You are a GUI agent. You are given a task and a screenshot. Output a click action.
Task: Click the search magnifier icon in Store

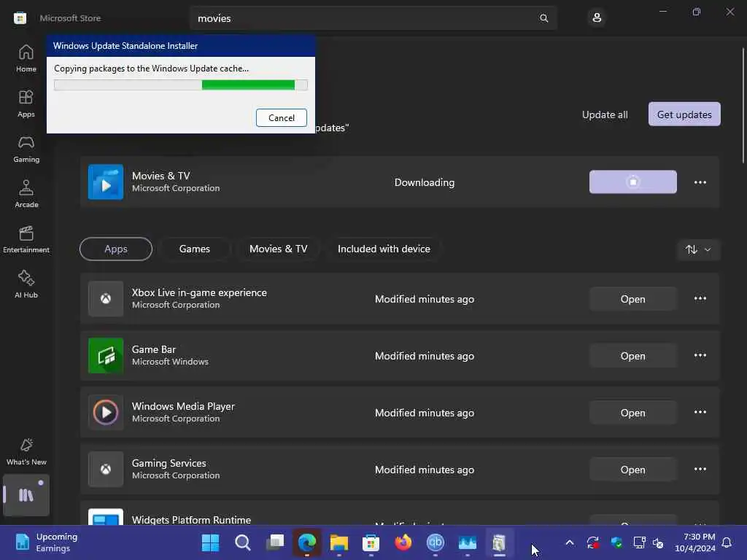543,18
